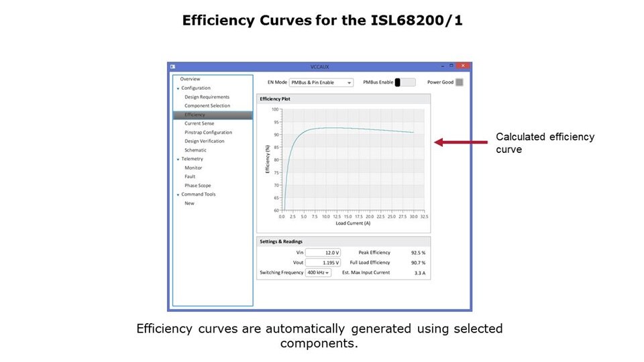Click the Efficiency Plot panel header
This screenshot has height=362, width=644.
[x=343, y=99]
